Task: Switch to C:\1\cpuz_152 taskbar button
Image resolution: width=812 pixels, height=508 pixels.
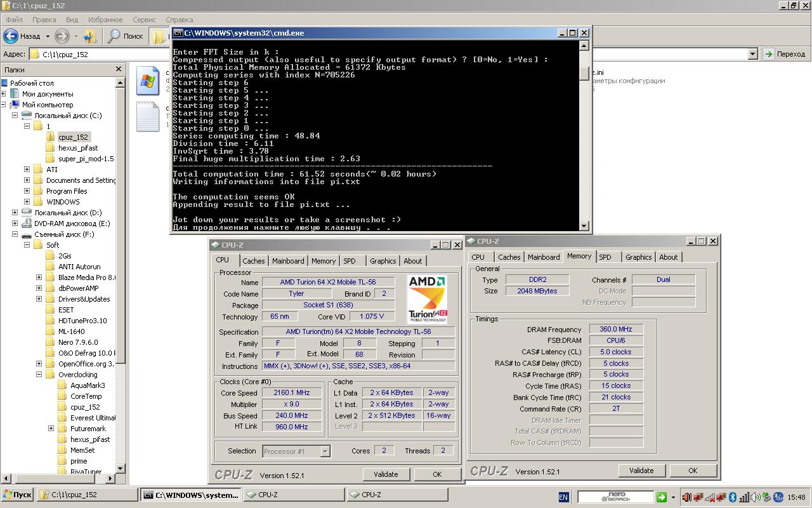Action: [x=88, y=495]
